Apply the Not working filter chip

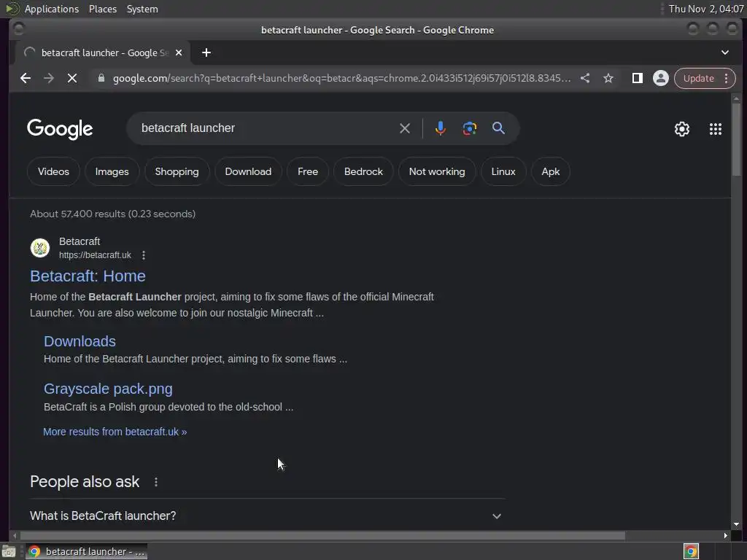[x=437, y=171]
